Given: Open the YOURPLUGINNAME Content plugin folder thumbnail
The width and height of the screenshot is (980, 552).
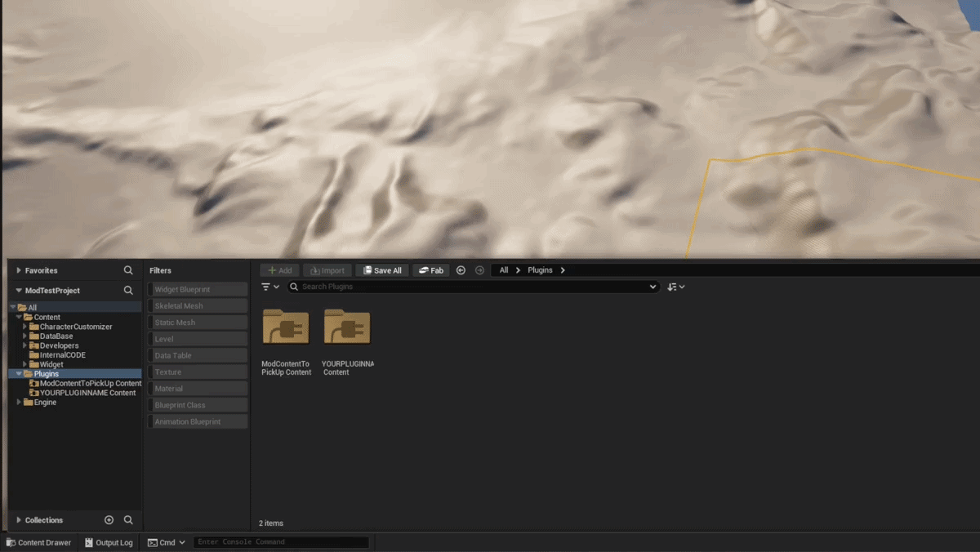Looking at the screenshot, I should pyautogui.click(x=347, y=327).
